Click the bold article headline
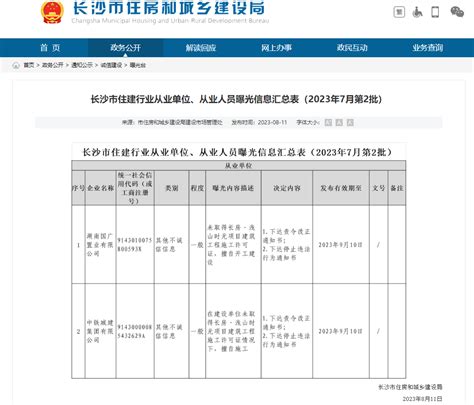The image size is (474, 405). 236,99
